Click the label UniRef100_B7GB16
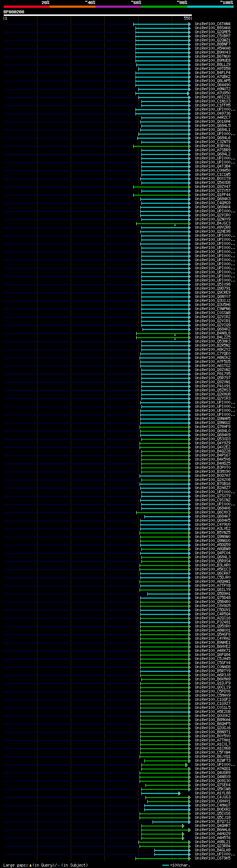Image resolution: width=237 pixels, height=868 pixels. (x=213, y=484)
